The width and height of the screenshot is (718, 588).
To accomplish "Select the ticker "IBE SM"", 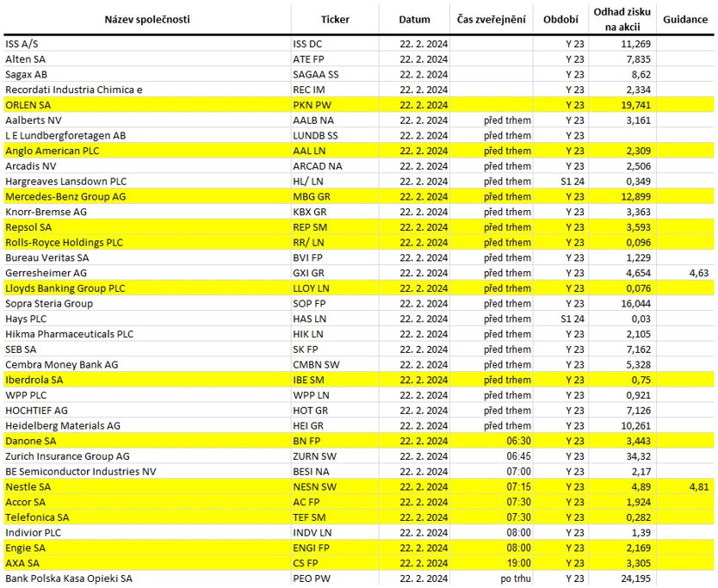I will coord(308,381).
